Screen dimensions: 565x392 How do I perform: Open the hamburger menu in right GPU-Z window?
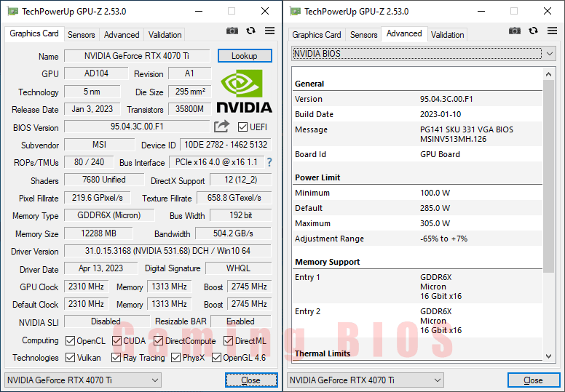(x=552, y=31)
